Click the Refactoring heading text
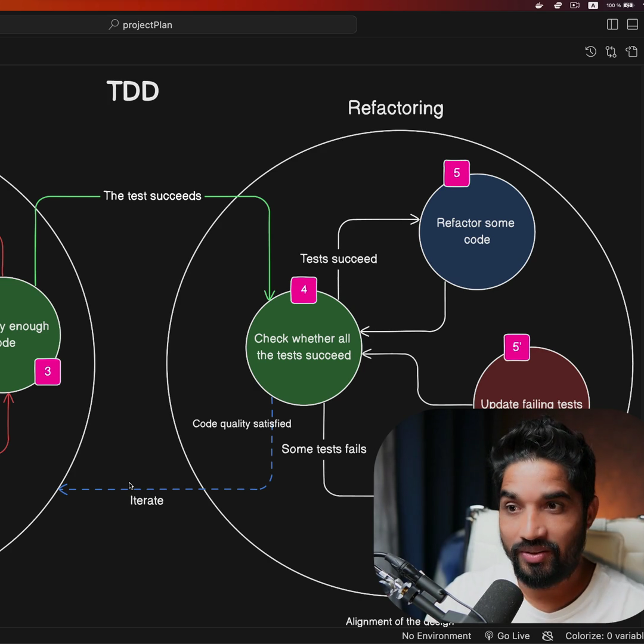Screen dimensions: 644x644 [x=395, y=108]
